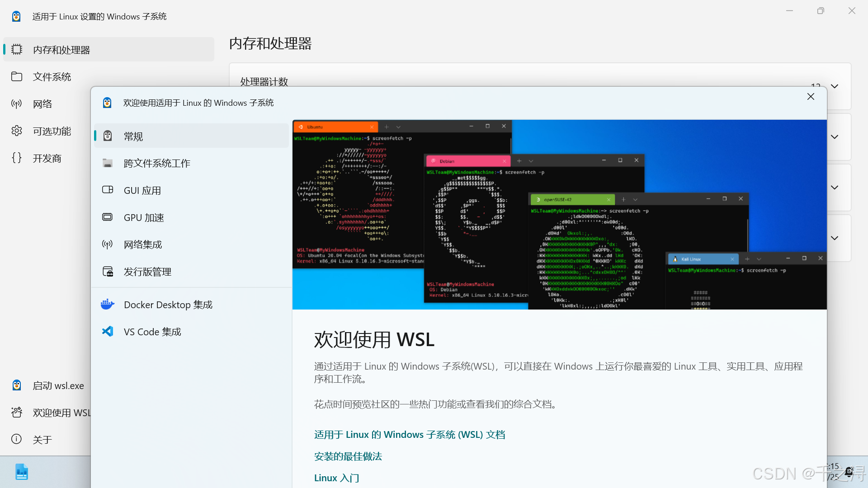The width and height of the screenshot is (868, 488).
Task: Click the 内存和处理器 chip icon in sidebar
Action: (17, 50)
